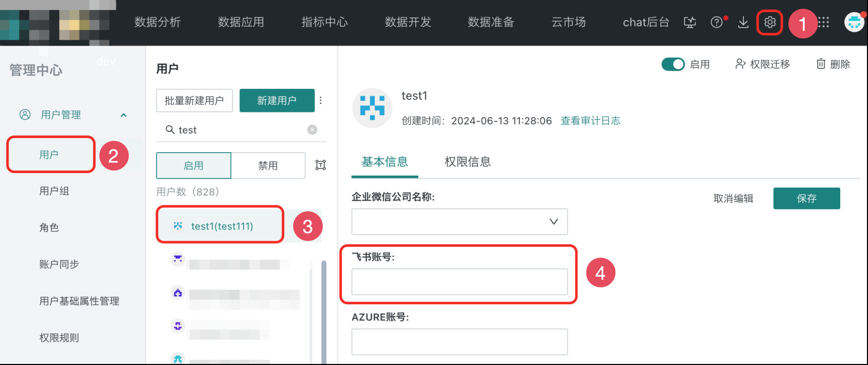Click the three-dot more options icon
The width and height of the screenshot is (868, 365).
[321, 100]
